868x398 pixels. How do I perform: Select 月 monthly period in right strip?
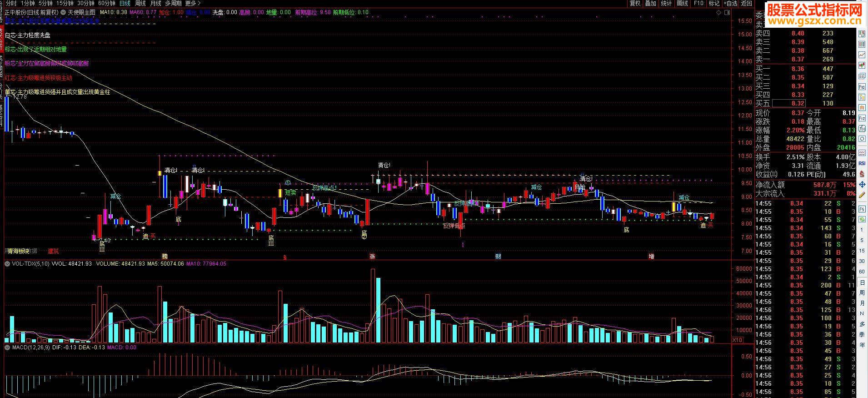pos(862,303)
